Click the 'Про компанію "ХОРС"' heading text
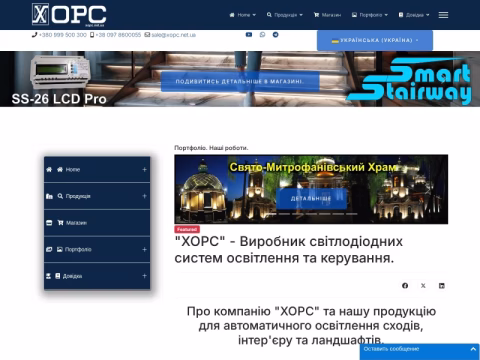Image resolution: width=480 pixels, height=360 pixels. [311, 326]
